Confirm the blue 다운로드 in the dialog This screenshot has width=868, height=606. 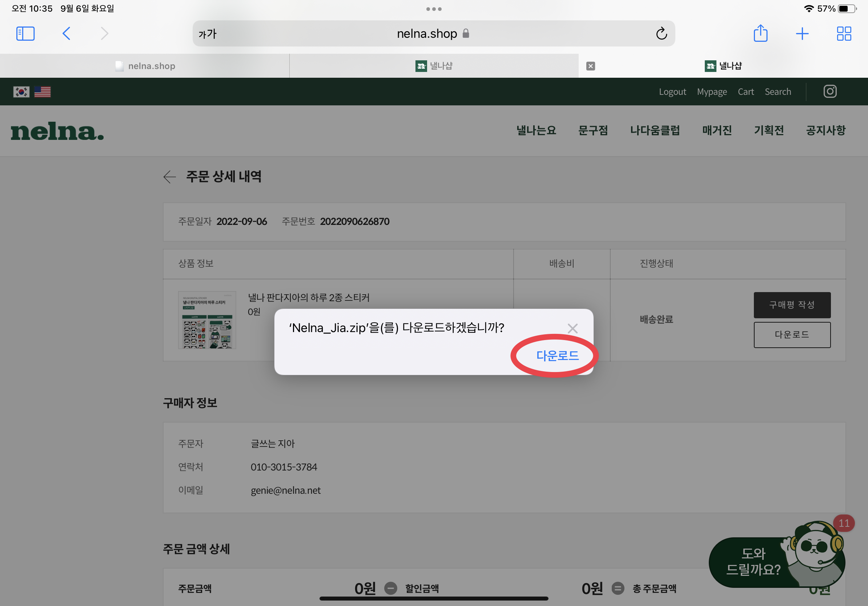point(557,356)
